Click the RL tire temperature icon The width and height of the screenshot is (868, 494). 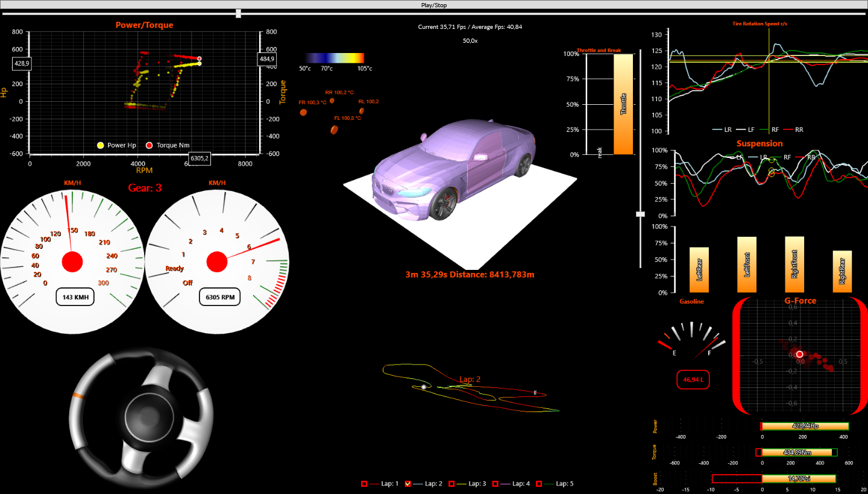click(x=362, y=111)
